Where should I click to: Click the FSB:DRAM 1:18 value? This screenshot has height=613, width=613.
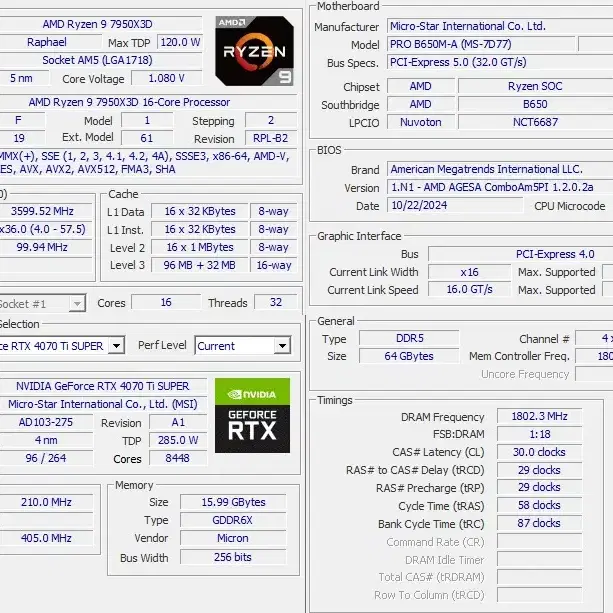tap(540, 434)
